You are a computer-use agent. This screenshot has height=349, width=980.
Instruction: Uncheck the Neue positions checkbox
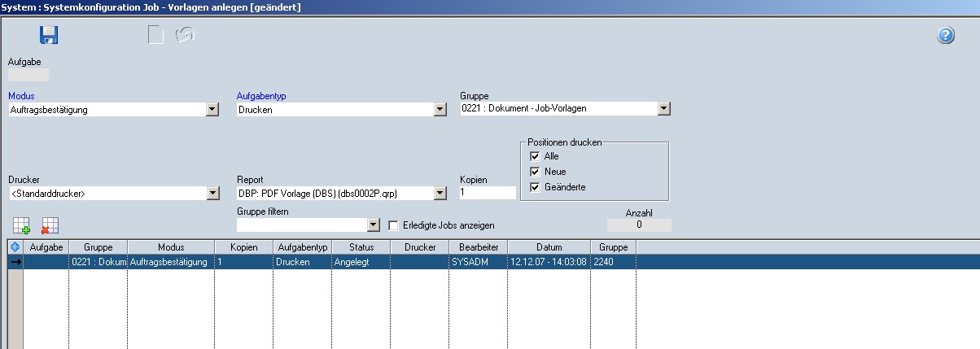tap(535, 172)
